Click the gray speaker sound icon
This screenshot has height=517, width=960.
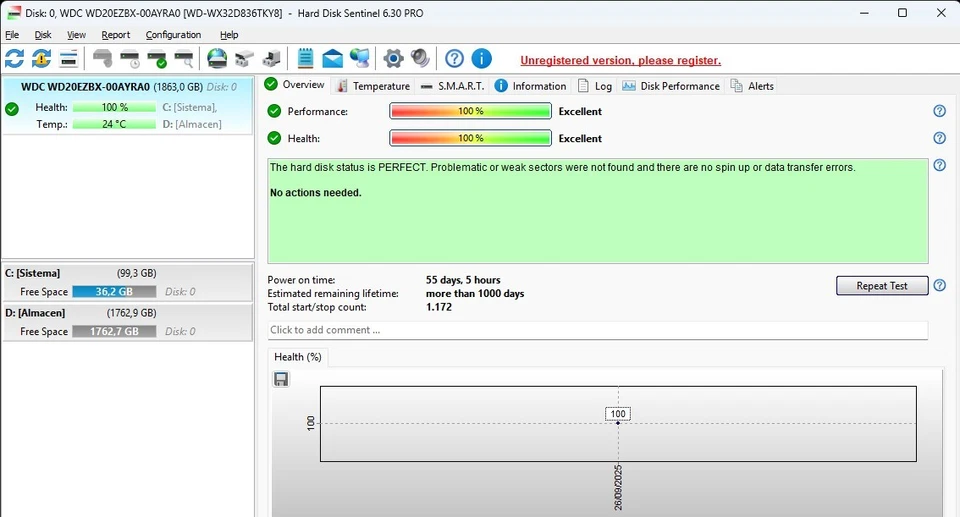click(420, 59)
